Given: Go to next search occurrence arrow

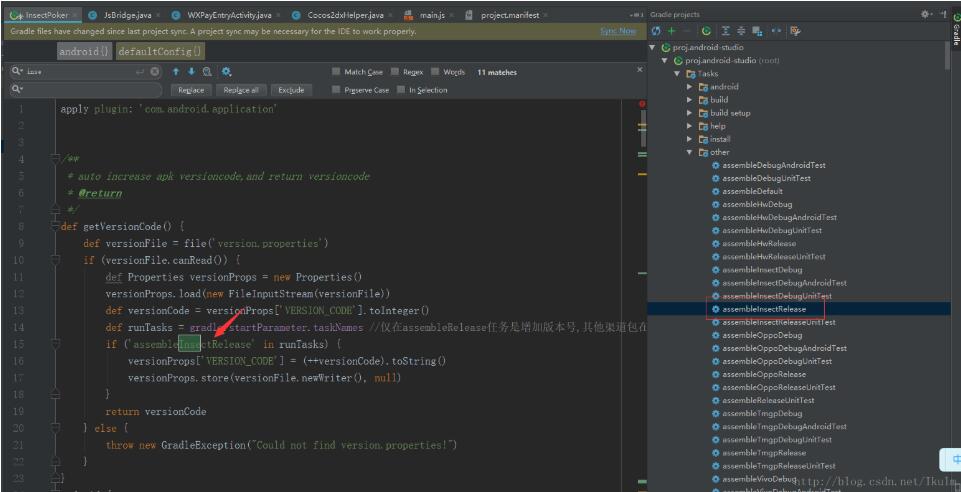Looking at the screenshot, I should click(191, 72).
